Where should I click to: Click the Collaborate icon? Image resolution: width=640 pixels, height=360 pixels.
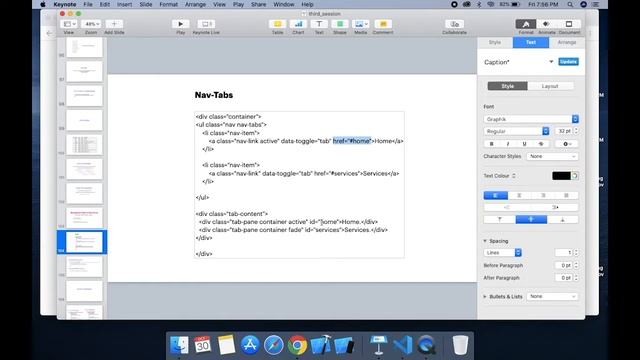454,24
